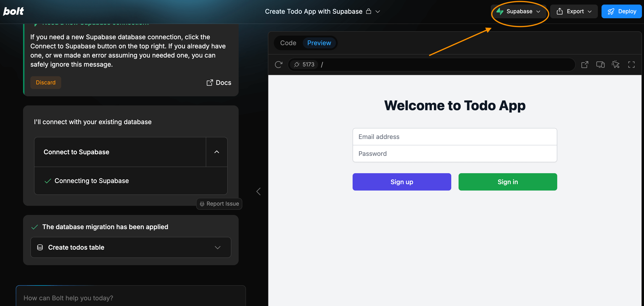The width and height of the screenshot is (644, 306).
Task: Open the Export dropdown
Action: tap(574, 11)
